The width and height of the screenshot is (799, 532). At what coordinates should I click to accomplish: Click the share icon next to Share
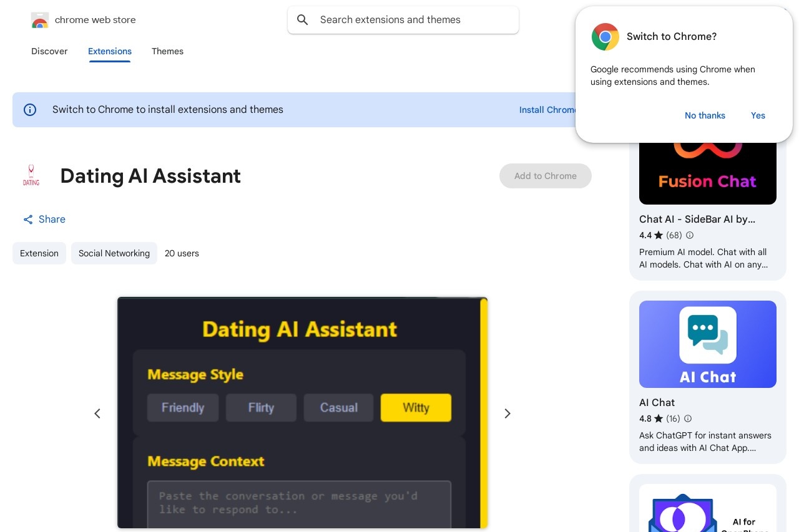[28, 220]
